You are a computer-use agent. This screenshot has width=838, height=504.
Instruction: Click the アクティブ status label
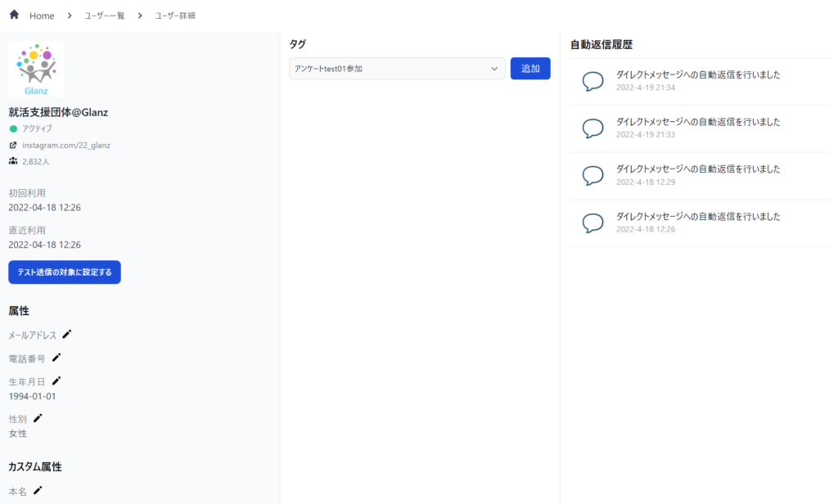tap(37, 128)
